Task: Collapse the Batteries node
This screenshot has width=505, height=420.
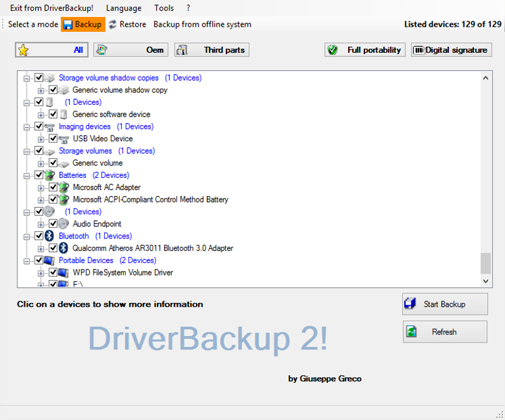Action: (27, 176)
